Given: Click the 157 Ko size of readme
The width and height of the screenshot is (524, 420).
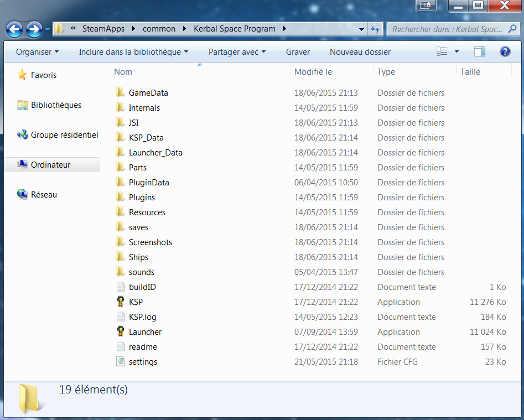Looking at the screenshot, I should click(493, 347).
